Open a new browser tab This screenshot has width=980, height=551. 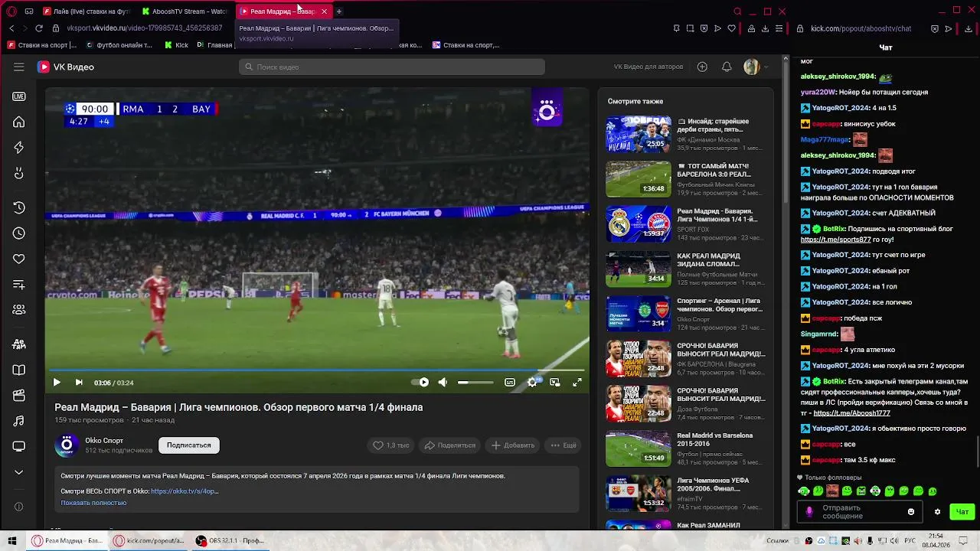pyautogui.click(x=339, y=11)
